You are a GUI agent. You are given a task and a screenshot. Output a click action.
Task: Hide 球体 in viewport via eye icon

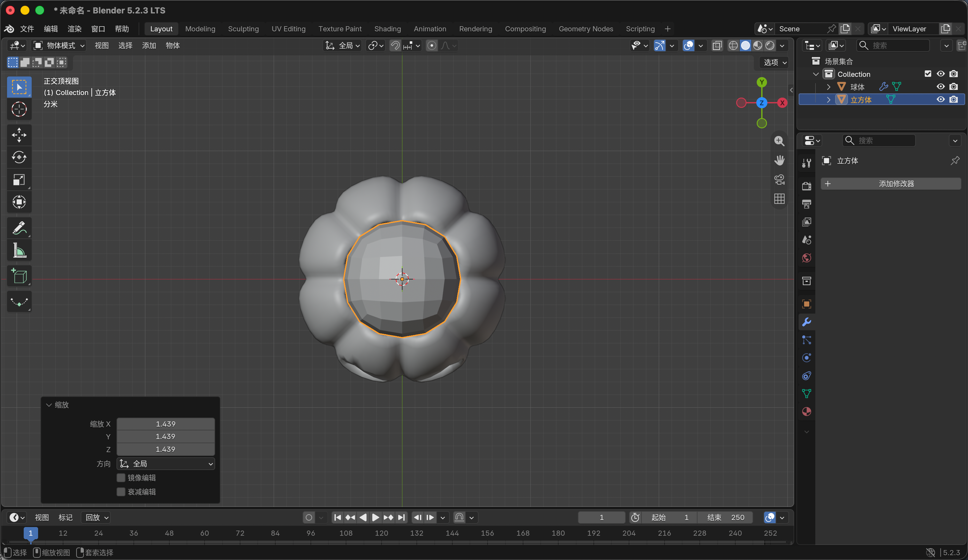coord(941,87)
